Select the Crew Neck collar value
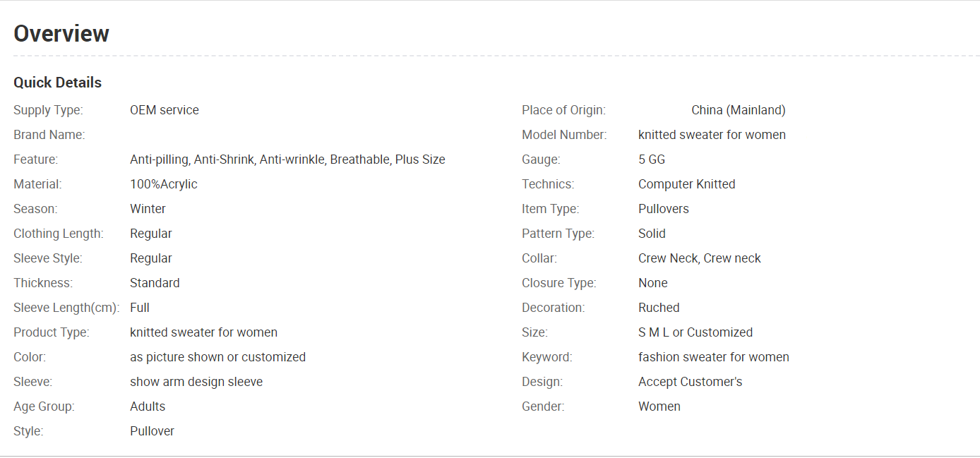Image resolution: width=980 pixels, height=458 pixels. click(x=700, y=258)
